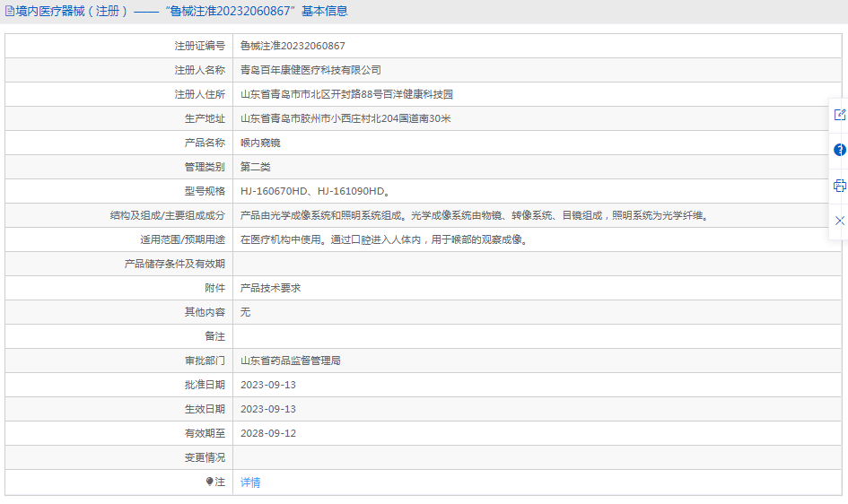Click the 产品储存条件及有效期 label

[x=175, y=265]
